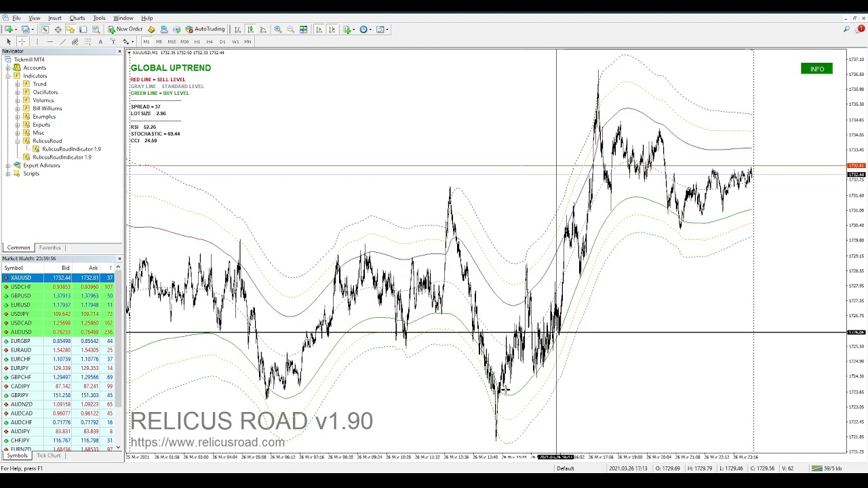Select the equidistant channel tool

(x=75, y=42)
